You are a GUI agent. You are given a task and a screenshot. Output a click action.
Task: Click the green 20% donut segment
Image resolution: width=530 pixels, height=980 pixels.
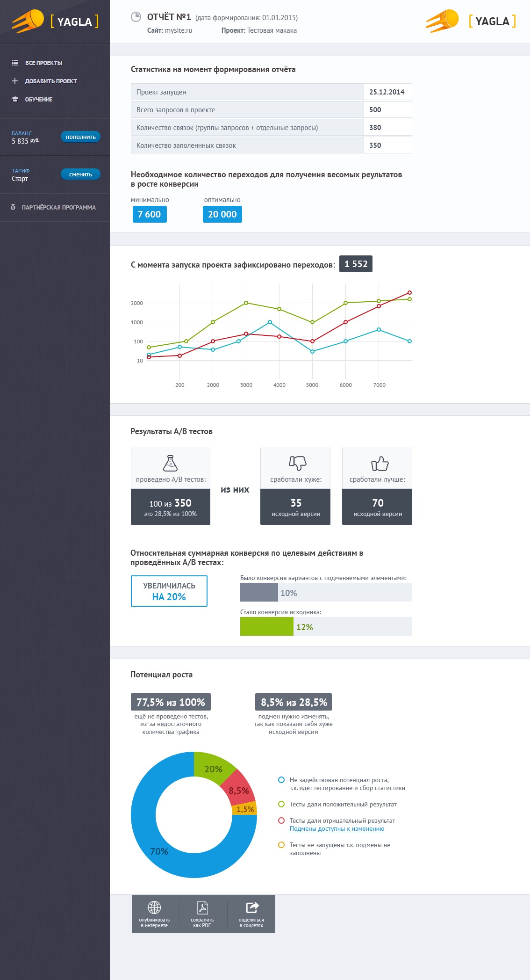(213, 769)
